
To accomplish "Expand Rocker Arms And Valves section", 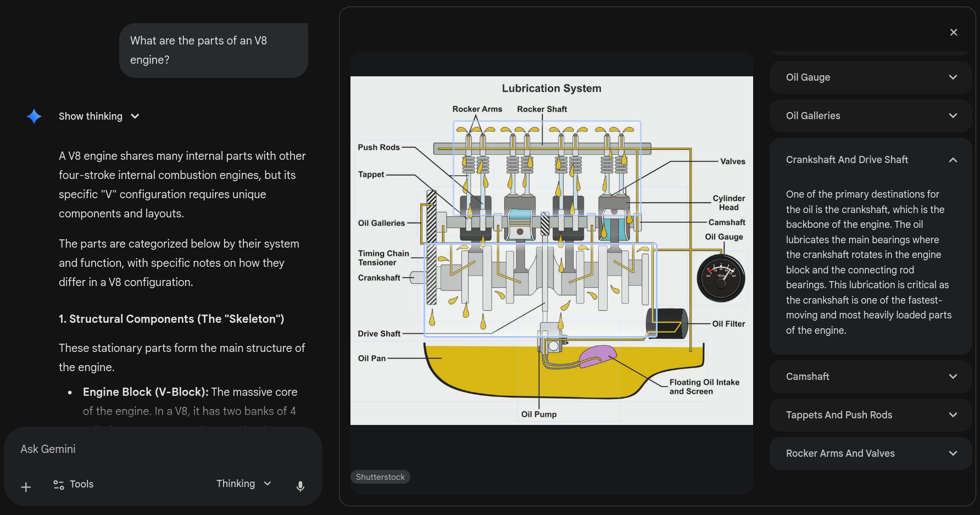I will (x=870, y=454).
